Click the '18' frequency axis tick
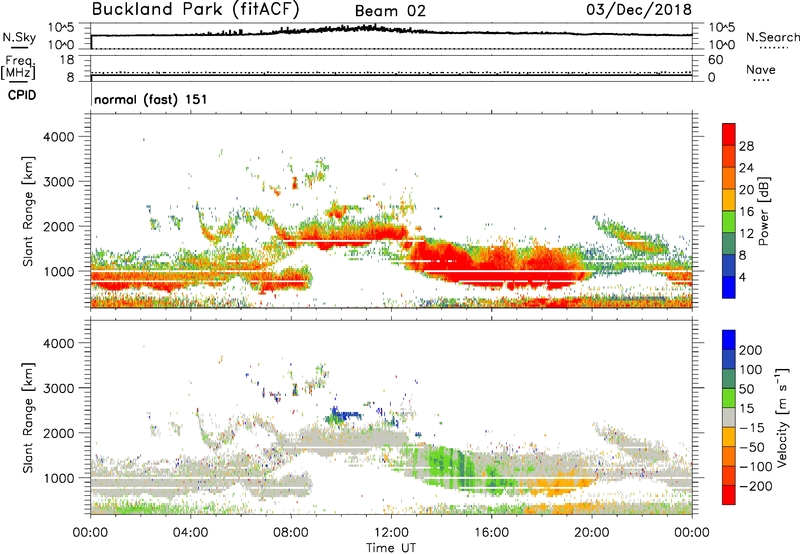This screenshot has width=800, height=554. point(67,60)
